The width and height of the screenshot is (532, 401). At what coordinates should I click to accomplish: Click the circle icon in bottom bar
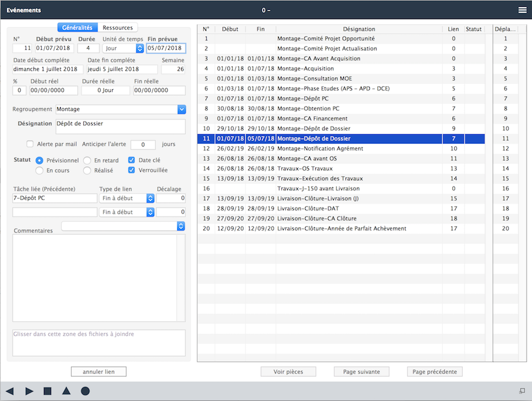pyautogui.click(x=85, y=391)
